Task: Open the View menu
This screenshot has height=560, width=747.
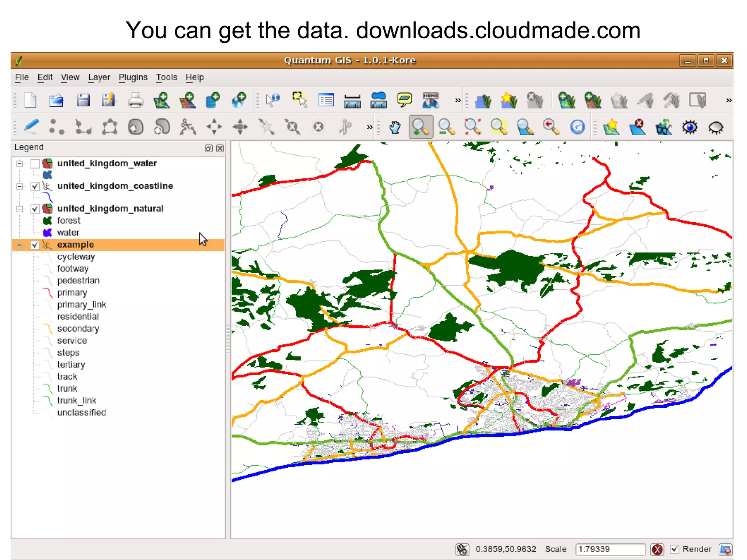Action: click(70, 77)
